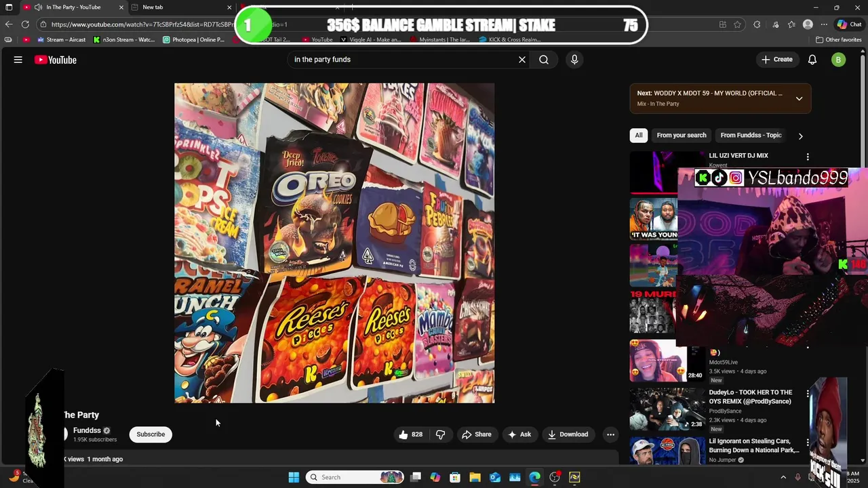Open OBS Studio from taskbar
868x488 pixels.
click(555, 477)
